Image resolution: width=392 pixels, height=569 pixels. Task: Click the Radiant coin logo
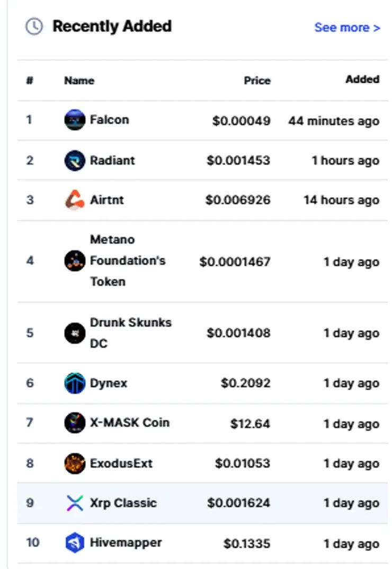75,160
